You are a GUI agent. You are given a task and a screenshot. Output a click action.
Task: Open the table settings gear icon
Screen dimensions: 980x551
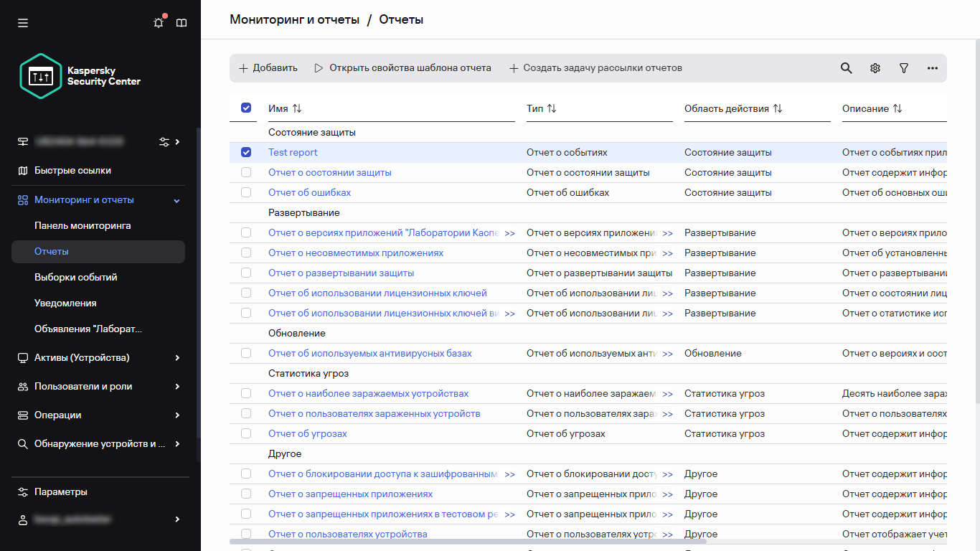(875, 67)
